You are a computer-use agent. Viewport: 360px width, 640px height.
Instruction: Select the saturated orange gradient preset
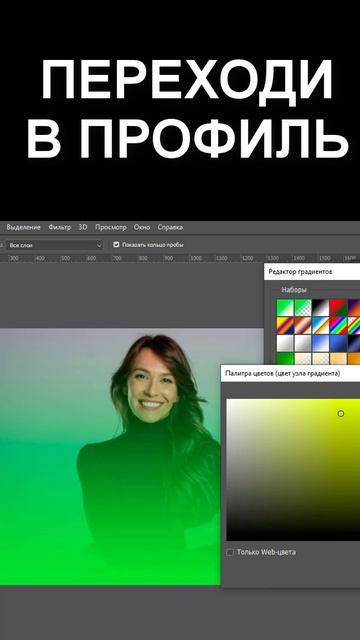point(354,359)
